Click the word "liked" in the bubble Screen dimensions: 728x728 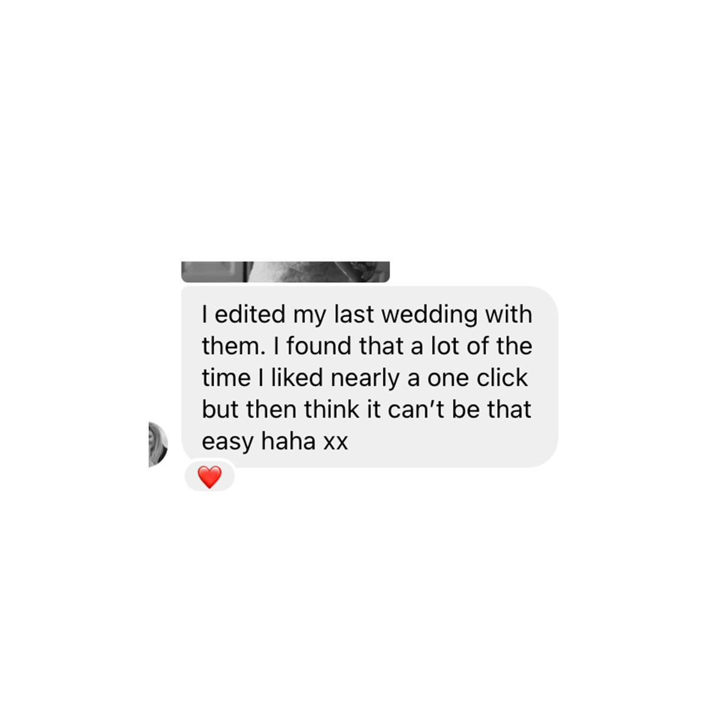(297, 378)
